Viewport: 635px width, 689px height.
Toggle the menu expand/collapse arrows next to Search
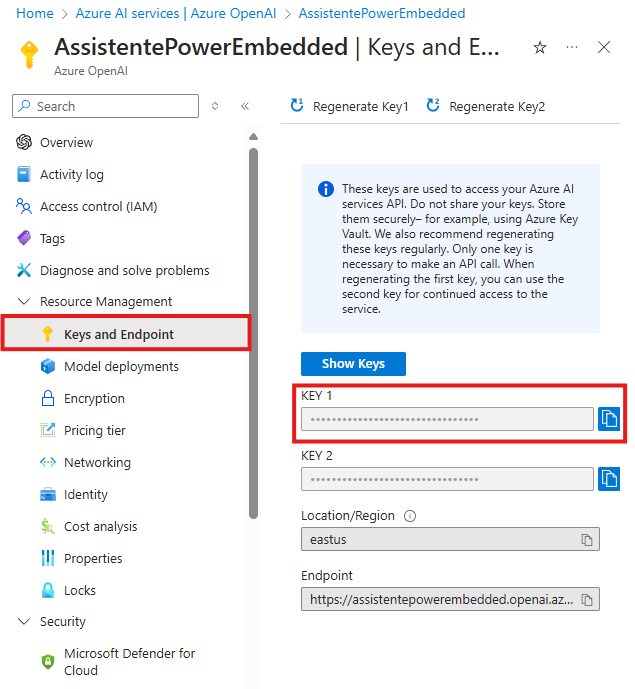click(215, 106)
